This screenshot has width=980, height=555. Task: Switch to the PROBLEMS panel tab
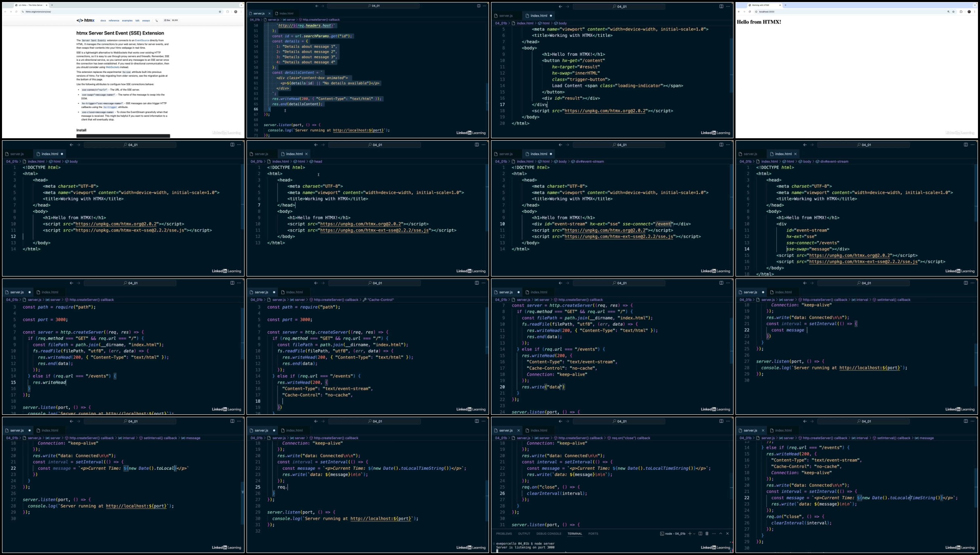pyautogui.click(x=504, y=534)
